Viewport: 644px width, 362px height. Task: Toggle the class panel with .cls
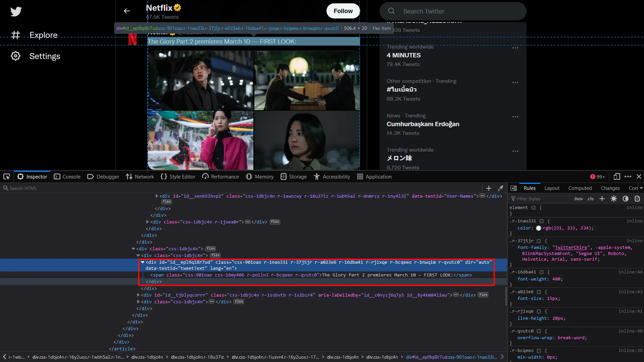pyautogui.click(x=590, y=199)
